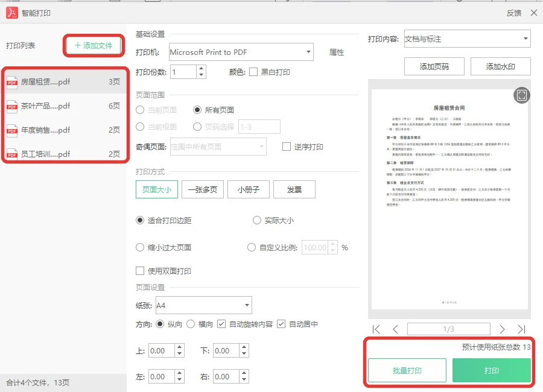Select 房屋租赁....pdf in print list

[x=63, y=82]
